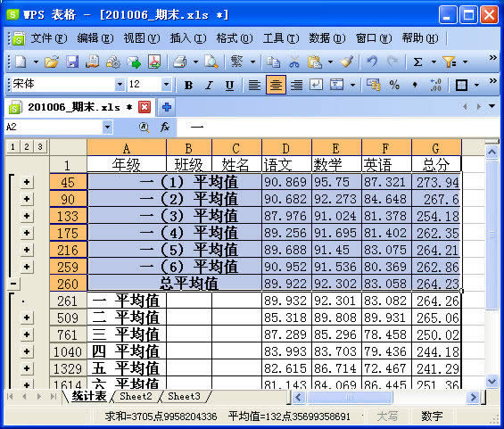Expand group at row 45
The height and width of the screenshot is (429, 504).
pos(27,182)
